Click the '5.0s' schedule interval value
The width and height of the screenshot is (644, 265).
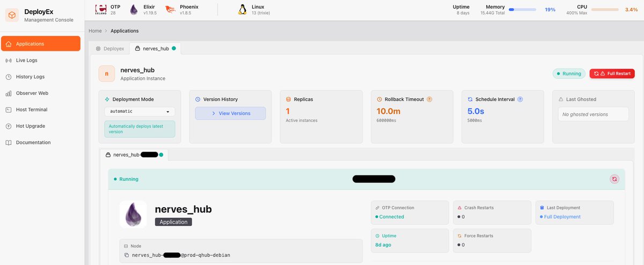(476, 111)
